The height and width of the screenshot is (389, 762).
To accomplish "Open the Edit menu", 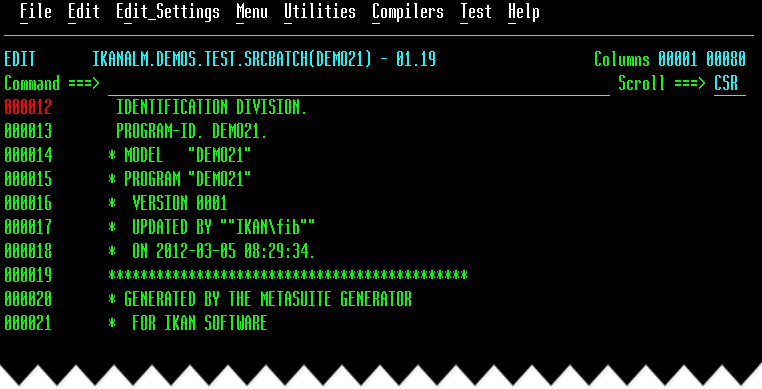I will (84, 12).
